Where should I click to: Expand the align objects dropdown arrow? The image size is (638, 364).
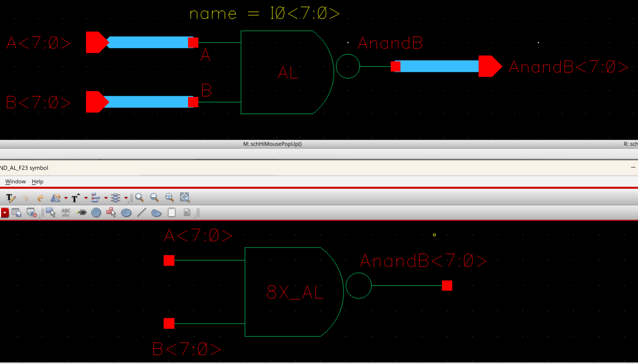(x=106, y=198)
